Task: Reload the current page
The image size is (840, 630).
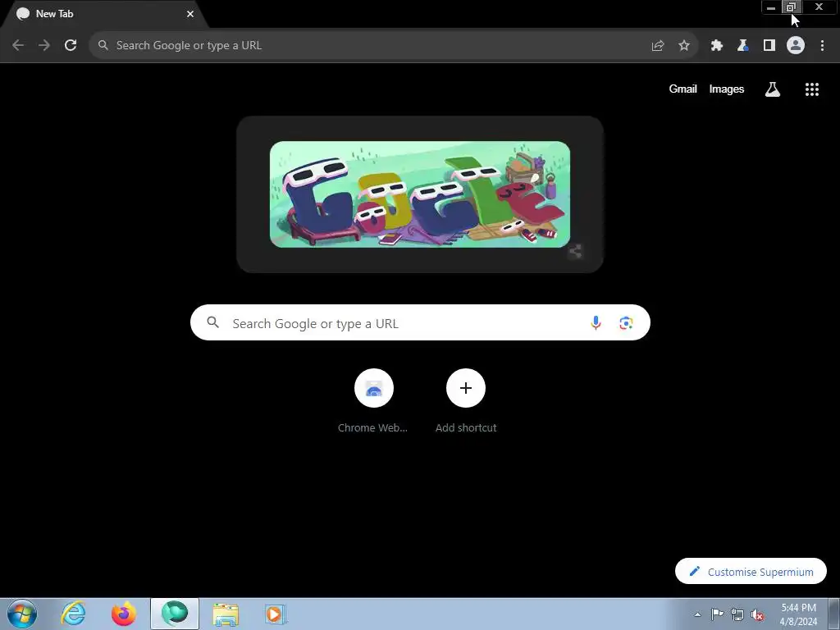Action: tap(71, 46)
